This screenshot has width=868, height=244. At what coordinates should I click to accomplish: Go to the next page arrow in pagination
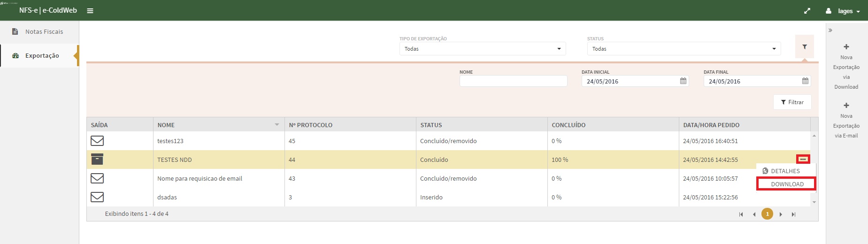click(x=781, y=214)
